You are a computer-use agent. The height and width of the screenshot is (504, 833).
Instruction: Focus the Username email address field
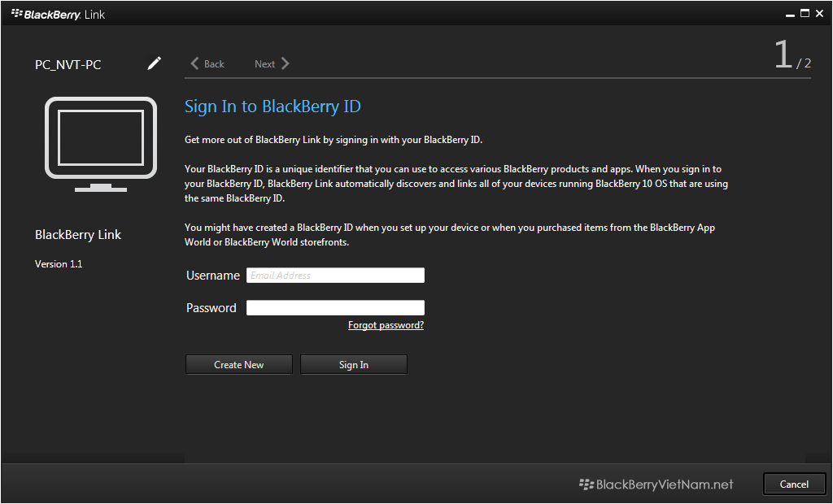335,276
